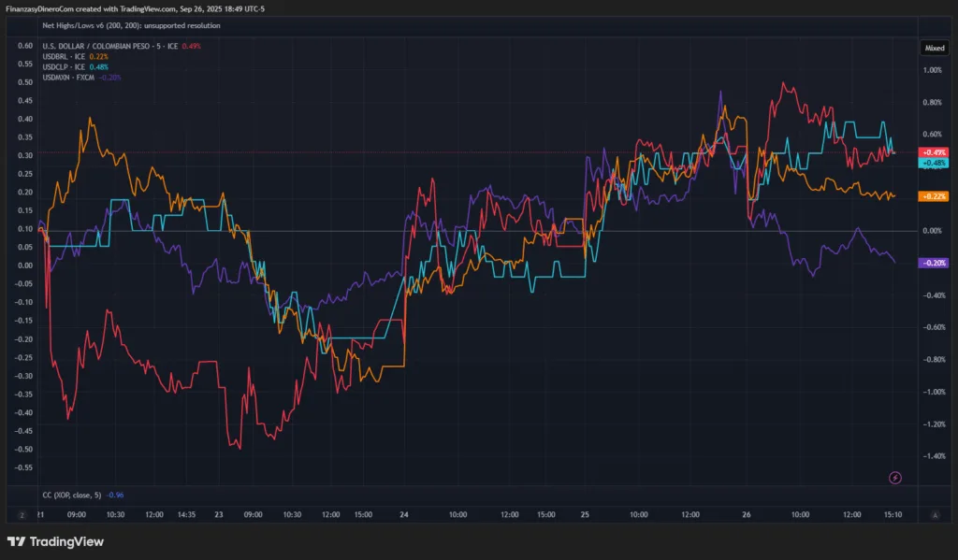958x560 pixels.
Task: Click the 15:10 time label
Action: pos(893,514)
